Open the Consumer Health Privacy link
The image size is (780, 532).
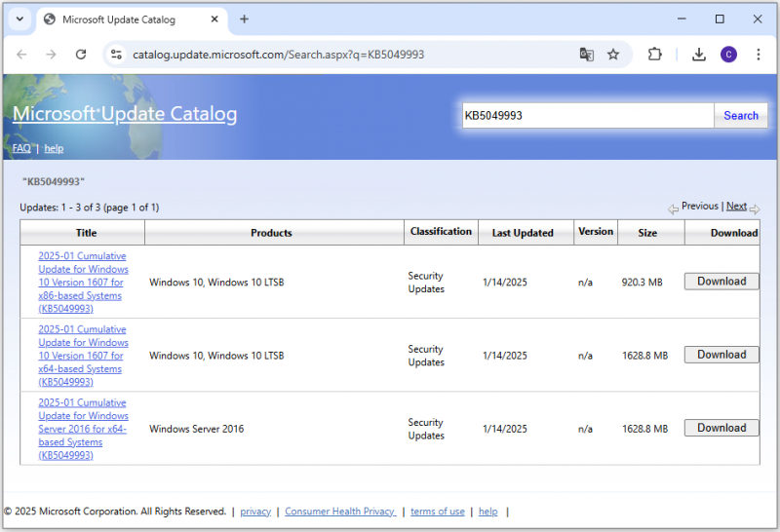[x=340, y=512]
